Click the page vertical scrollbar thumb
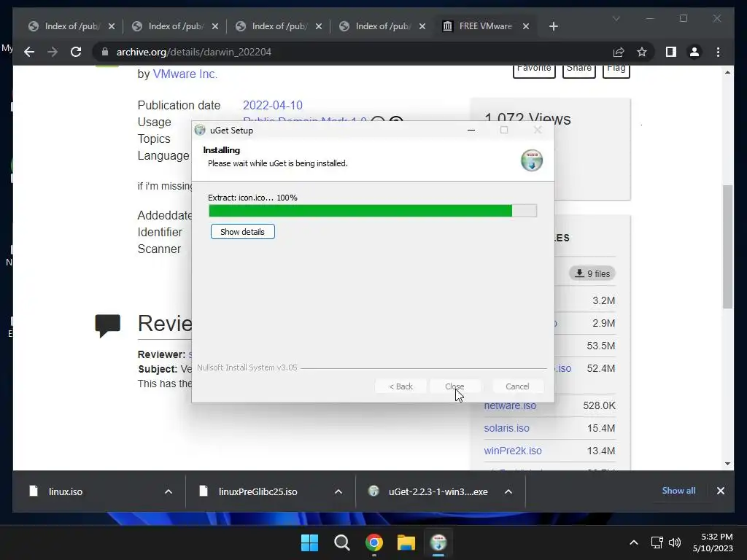 [727, 246]
